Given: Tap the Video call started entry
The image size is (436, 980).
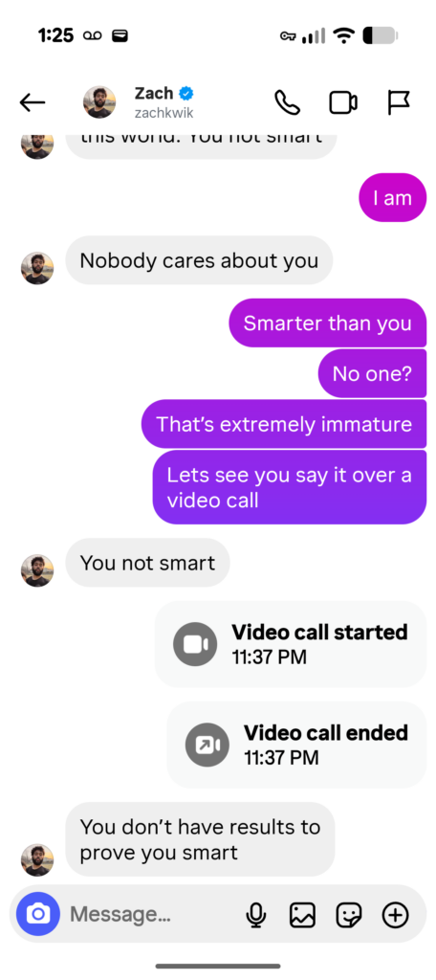Looking at the screenshot, I should [x=291, y=644].
